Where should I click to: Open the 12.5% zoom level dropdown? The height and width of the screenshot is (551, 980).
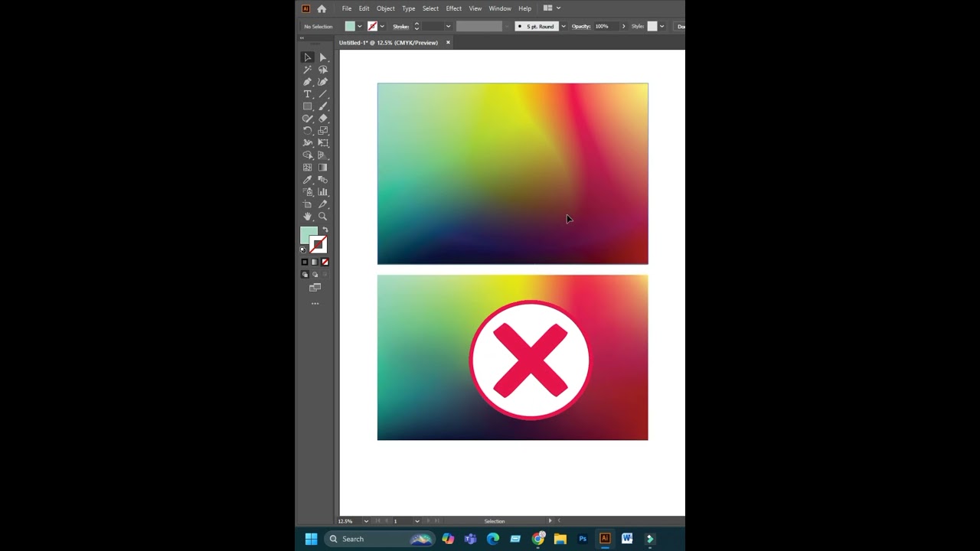[x=366, y=521]
